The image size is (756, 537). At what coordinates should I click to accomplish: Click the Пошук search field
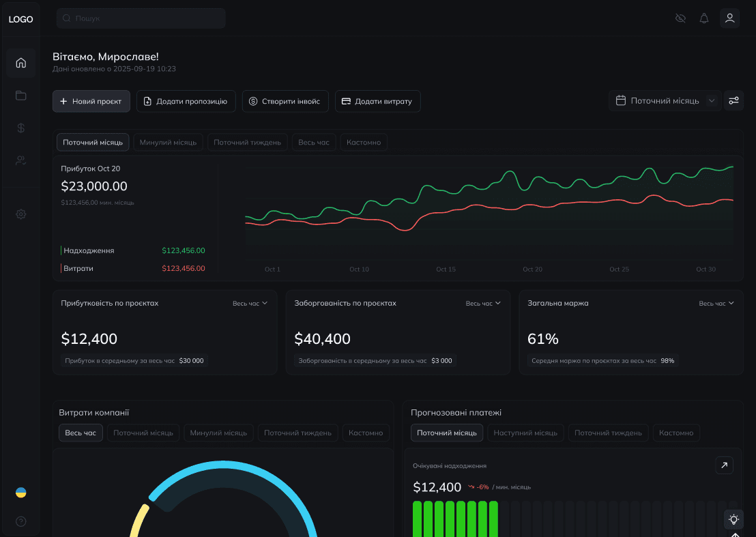[141, 18]
